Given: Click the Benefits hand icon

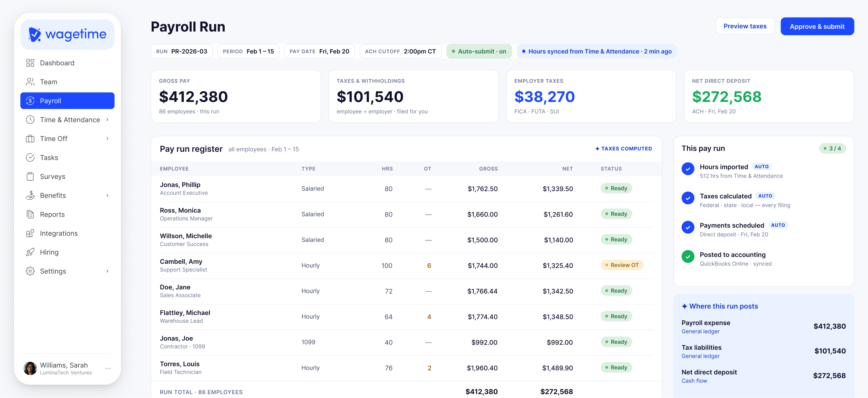Looking at the screenshot, I should (30, 195).
